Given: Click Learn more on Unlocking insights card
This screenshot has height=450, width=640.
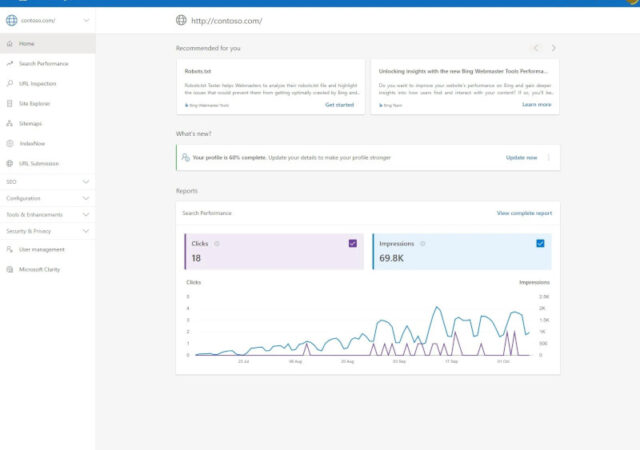Looking at the screenshot, I should 537,105.
